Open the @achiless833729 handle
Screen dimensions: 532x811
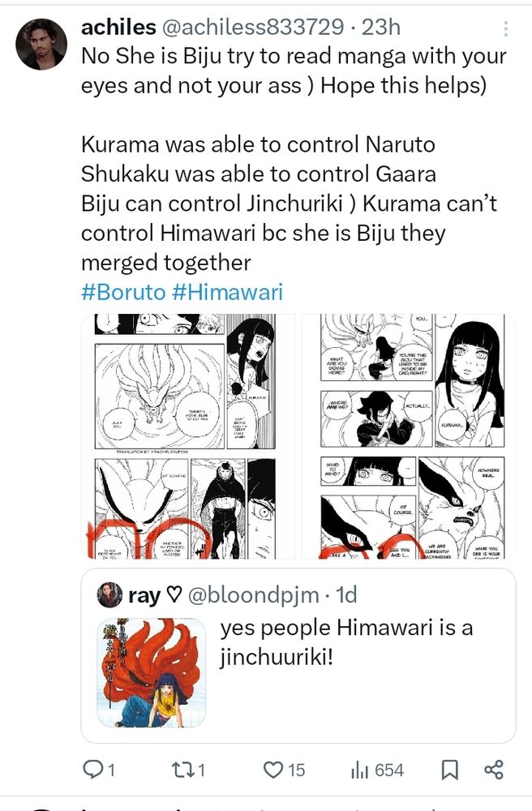[253, 27]
